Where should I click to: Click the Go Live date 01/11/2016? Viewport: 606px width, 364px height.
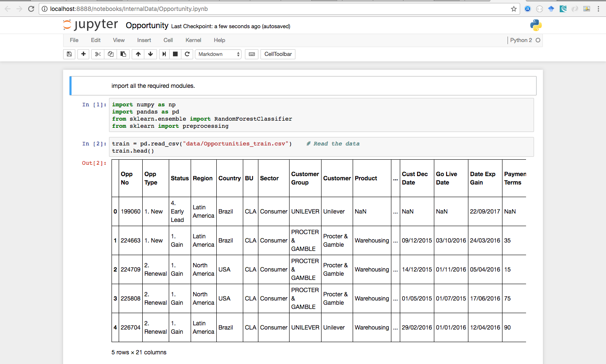[451, 269]
